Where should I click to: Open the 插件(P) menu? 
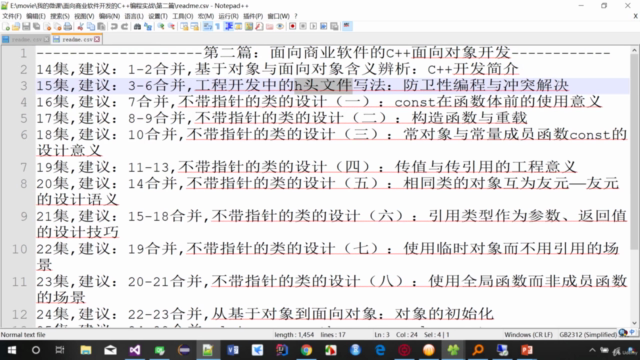253,16
